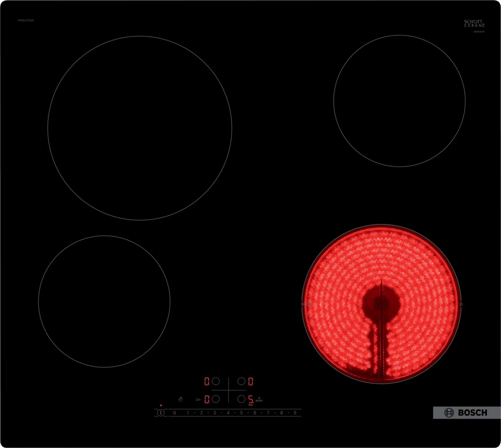Click the large rear-left cooking zone
This screenshot has height=448, width=501.
point(140,128)
